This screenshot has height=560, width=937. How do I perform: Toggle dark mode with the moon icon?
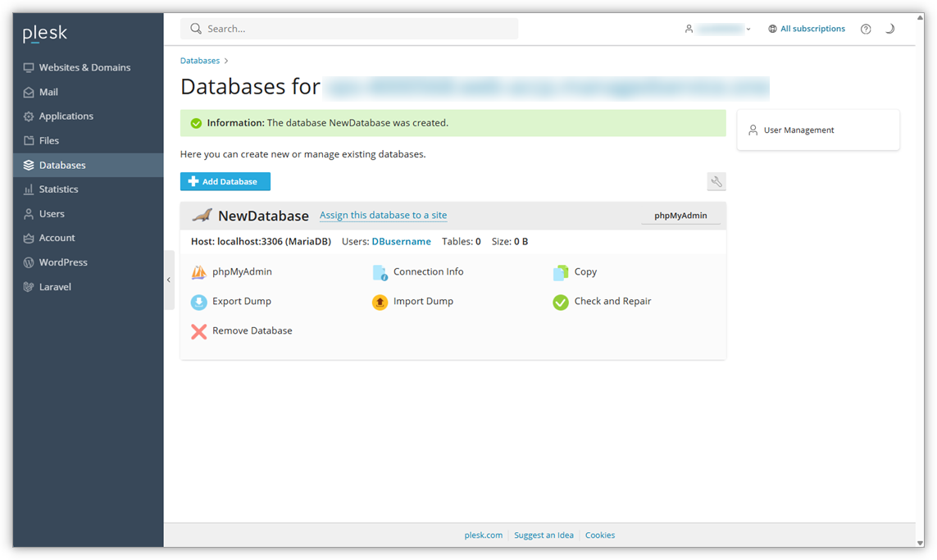[890, 29]
